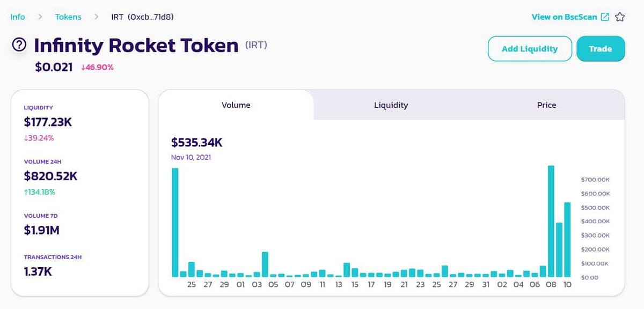The image size is (644, 309).
Task: Switch to the Price chart tab
Action: point(546,105)
